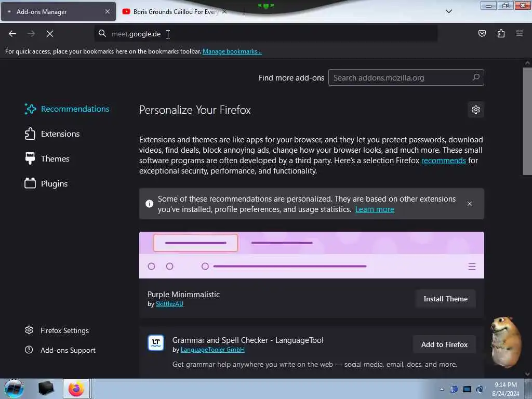Open the Extensions puzzle icon in toolbar
This screenshot has width=532, height=399.
[x=501, y=33]
